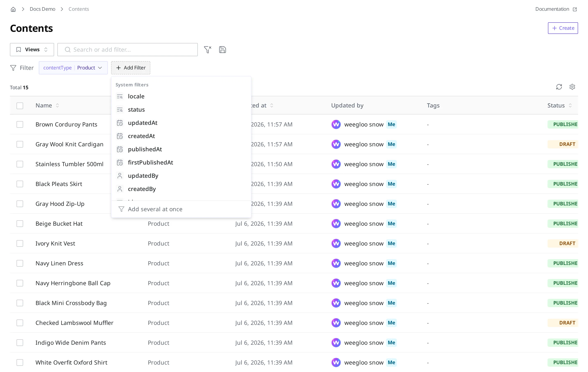Open the White Overfit Oxford Shirt entry
Viewport: 588px width, 372px height.
71,362
